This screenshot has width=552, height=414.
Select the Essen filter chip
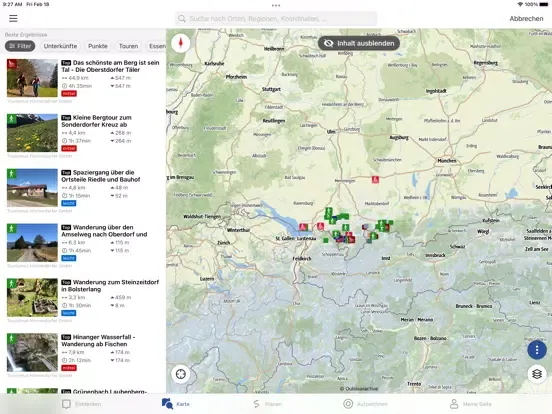[x=157, y=46]
